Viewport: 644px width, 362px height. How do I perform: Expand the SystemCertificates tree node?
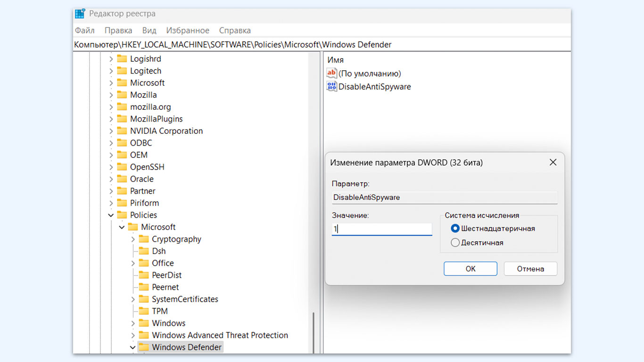pyautogui.click(x=133, y=299)
